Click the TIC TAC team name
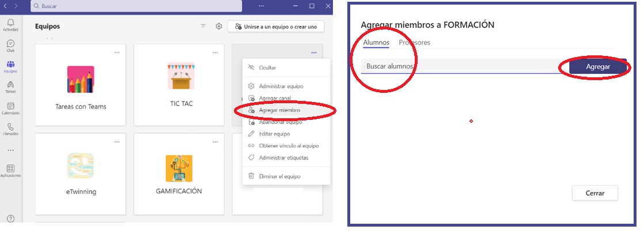The width and height of the screenshot is (644, 237). (x=181, y=104)
